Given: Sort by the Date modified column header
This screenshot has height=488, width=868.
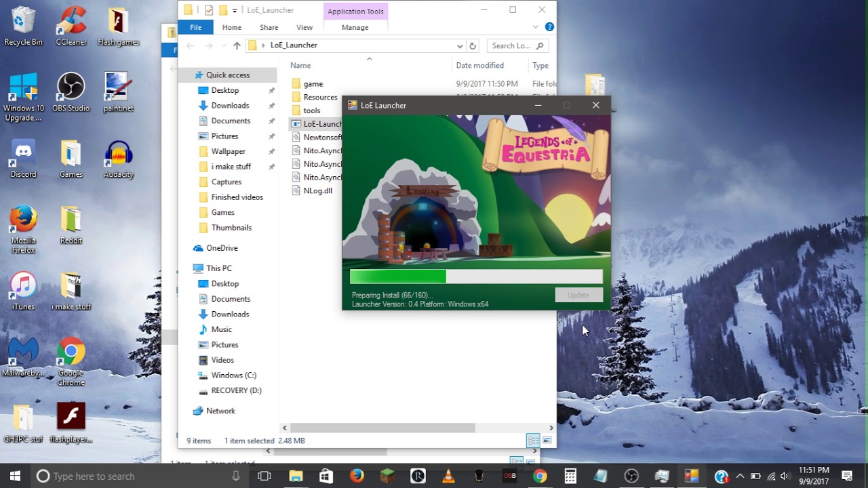Looking at the screenshot, I should point(480,66).
